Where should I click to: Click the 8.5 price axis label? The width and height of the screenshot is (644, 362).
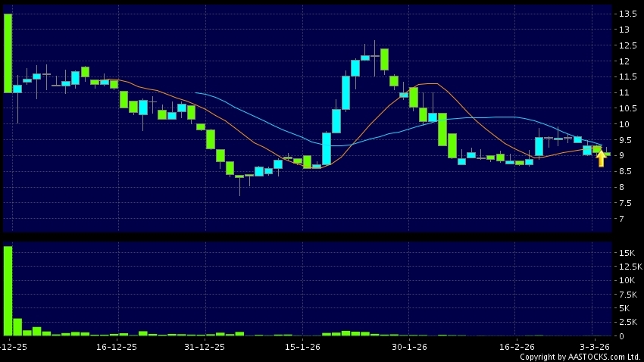627,188
